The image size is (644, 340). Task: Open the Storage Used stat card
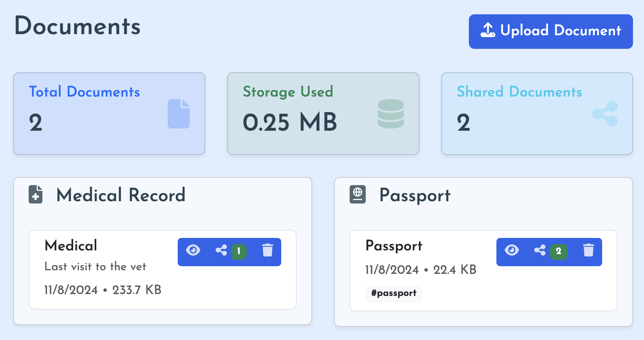[323, 114]
